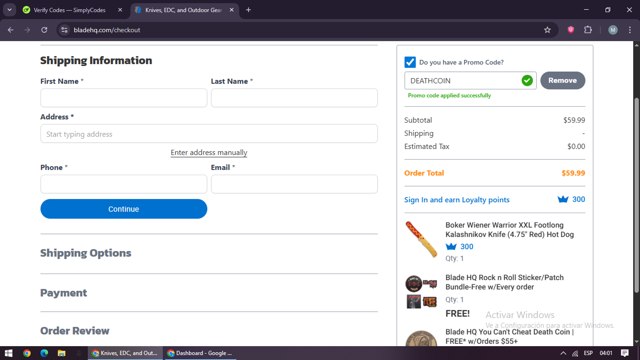Open the Boker Wiener Warrior hot dog knife thumbnail
The image size is (640, 360).
pyautogui.click(x=421, y=239)
